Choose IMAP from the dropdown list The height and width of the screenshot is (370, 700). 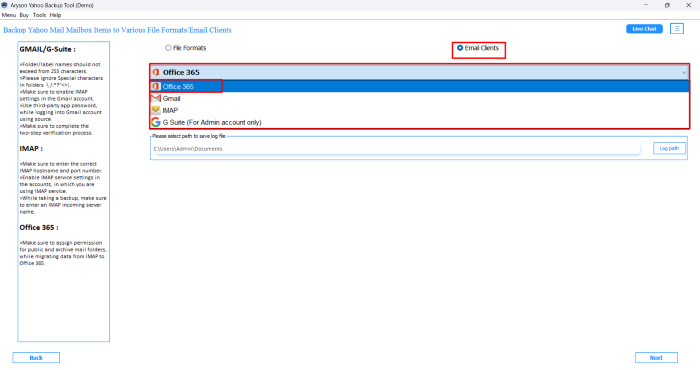point(420,110)
